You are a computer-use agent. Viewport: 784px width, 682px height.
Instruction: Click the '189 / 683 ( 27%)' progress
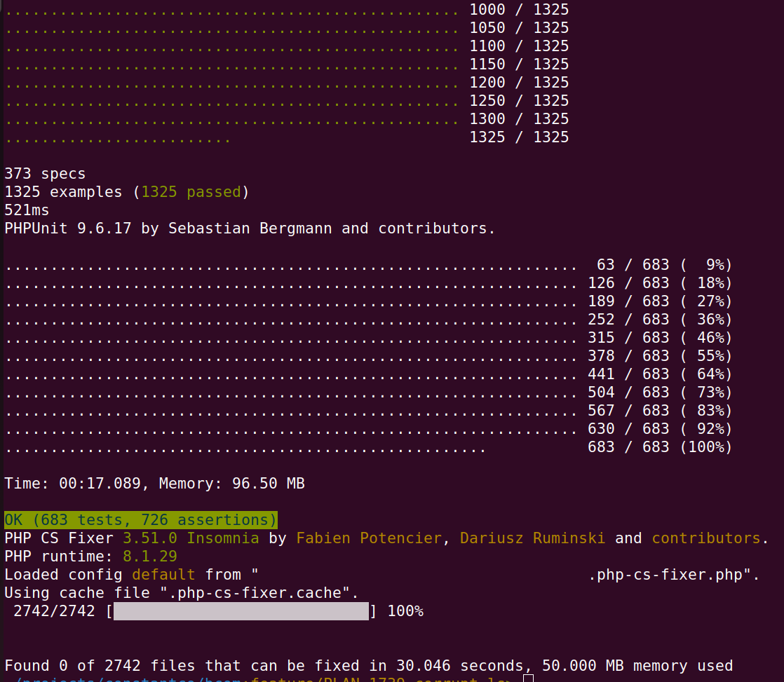[x=660, y=301]
